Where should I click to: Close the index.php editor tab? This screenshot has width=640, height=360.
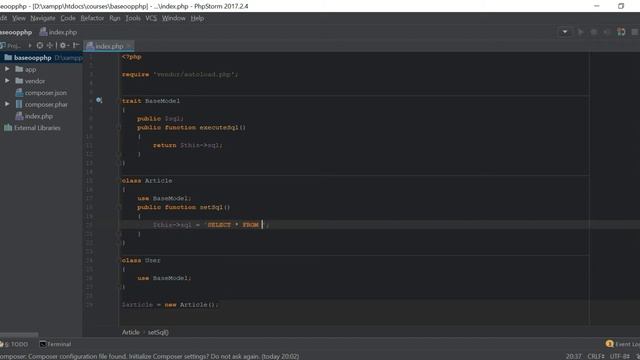[130, 46]
